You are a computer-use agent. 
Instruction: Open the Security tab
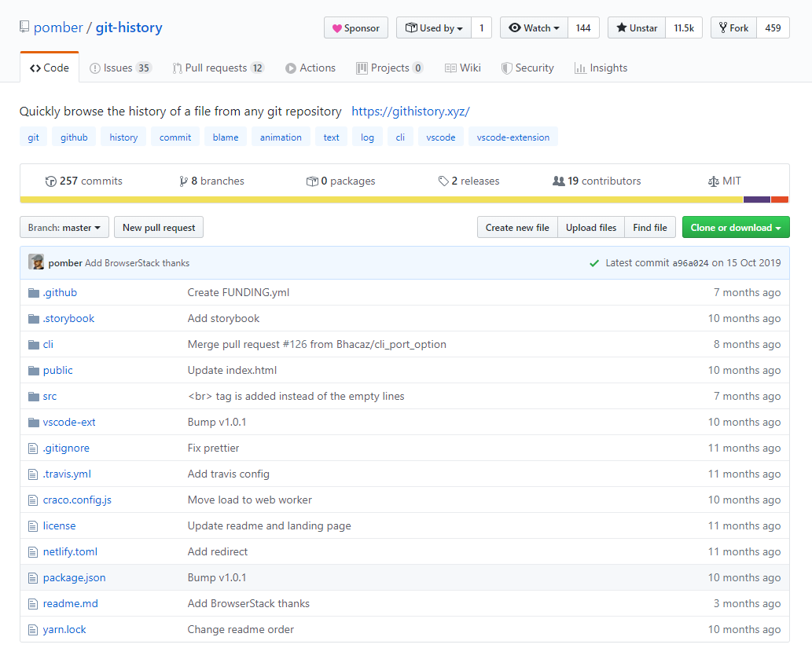click(527, 68)
